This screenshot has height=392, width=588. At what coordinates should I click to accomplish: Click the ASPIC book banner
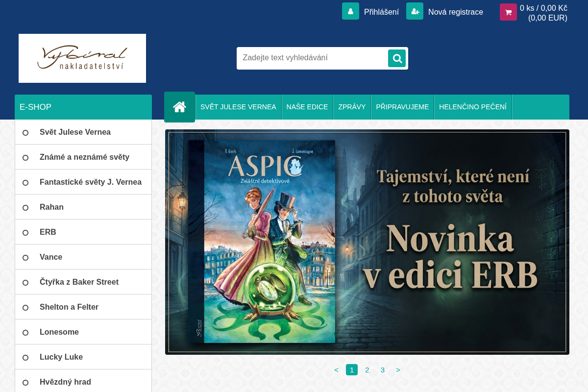point(367,242)
